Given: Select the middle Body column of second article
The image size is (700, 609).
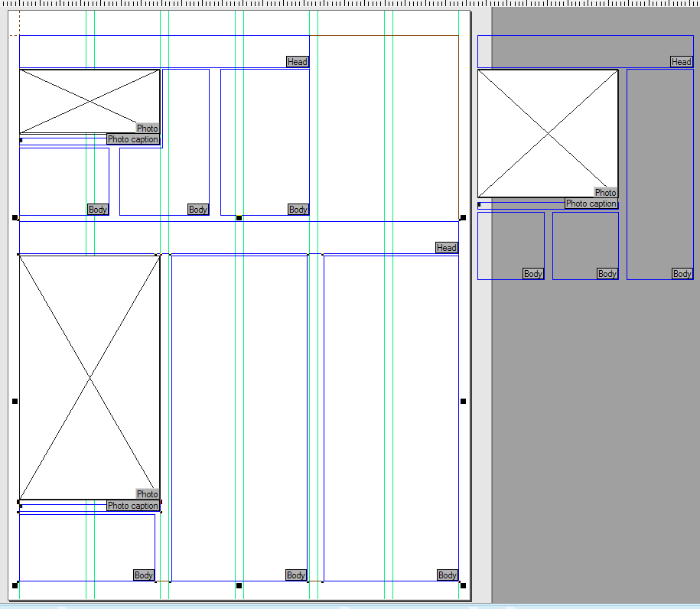Looking at the screenshot, I should coord(239,418).
